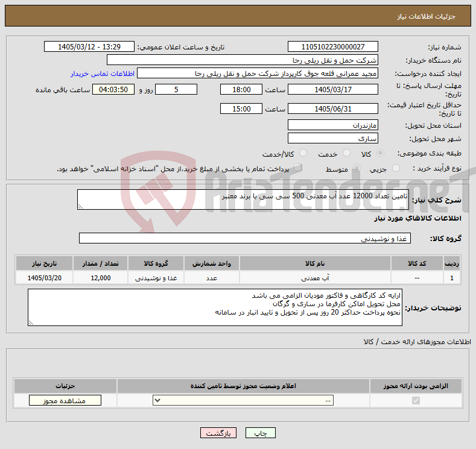
Task: Click the announcement date field 1405/03/12 - 13:29
Action: [x=89, y=46]
